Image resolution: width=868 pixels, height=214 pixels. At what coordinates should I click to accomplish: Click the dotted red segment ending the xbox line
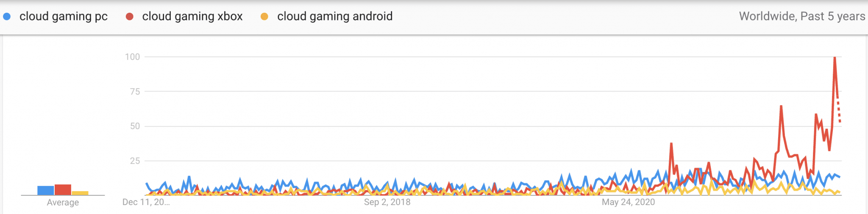point(839,110)
